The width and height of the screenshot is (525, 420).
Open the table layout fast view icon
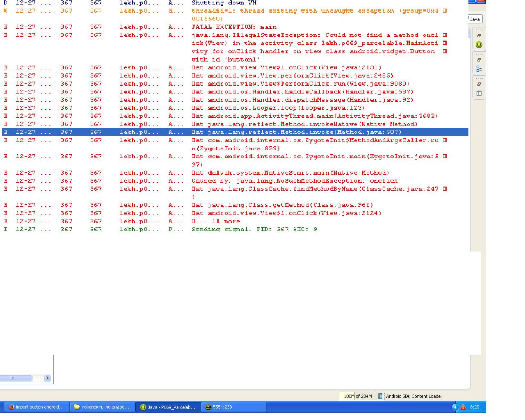tap(479, 93)
